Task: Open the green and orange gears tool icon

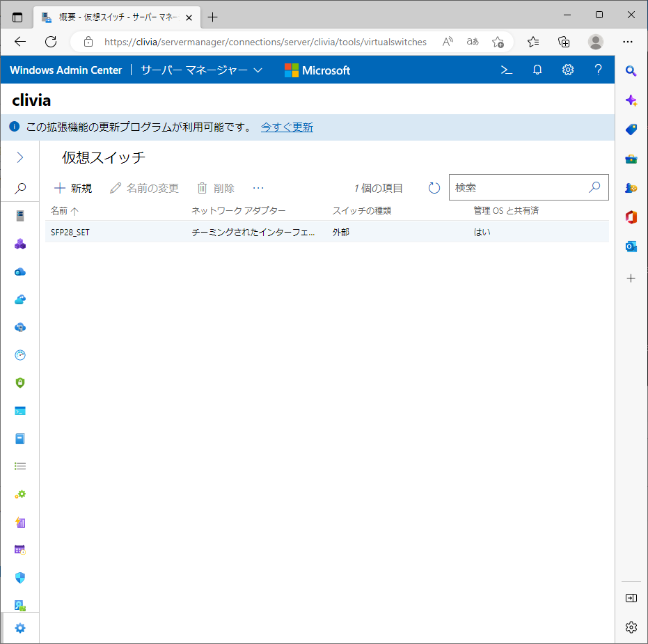Action: point(19,494)
